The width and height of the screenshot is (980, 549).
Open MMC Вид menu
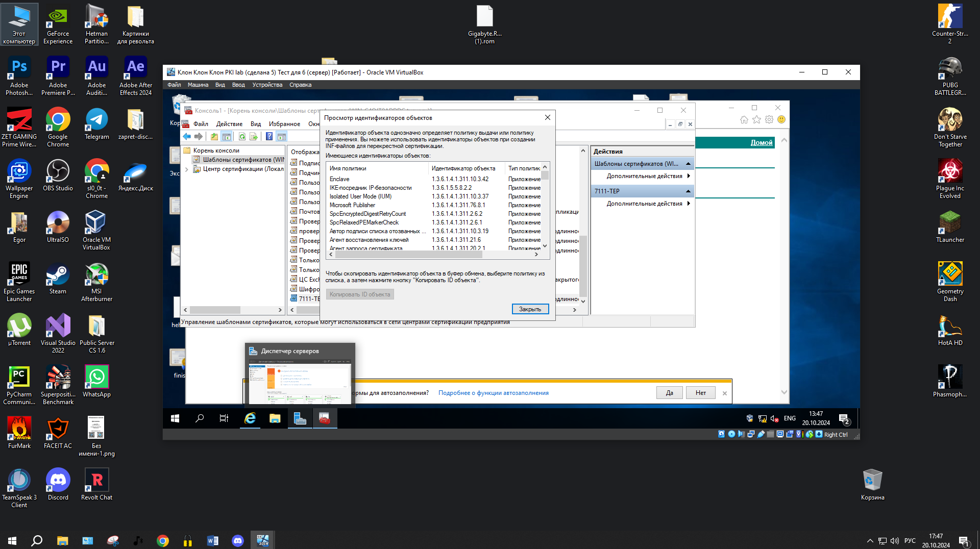[256, 124]
